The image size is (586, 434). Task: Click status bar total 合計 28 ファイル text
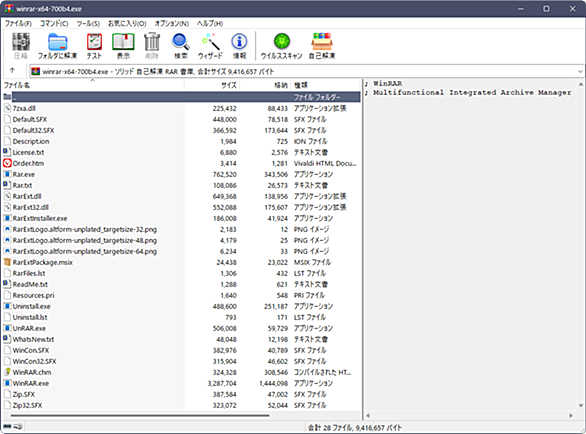[355, 428]
